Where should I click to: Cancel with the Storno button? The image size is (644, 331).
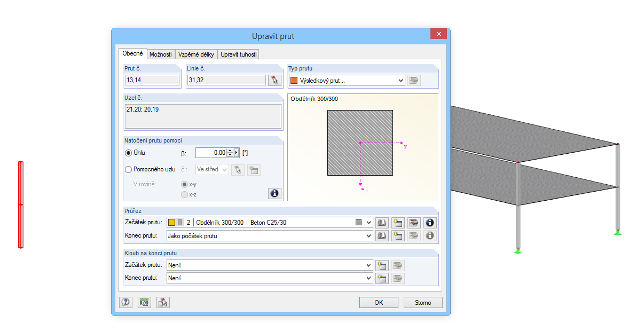pos(423,303)
